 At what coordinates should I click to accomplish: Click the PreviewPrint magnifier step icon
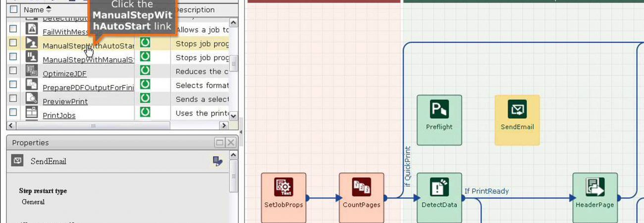click(x=32, y=98)
